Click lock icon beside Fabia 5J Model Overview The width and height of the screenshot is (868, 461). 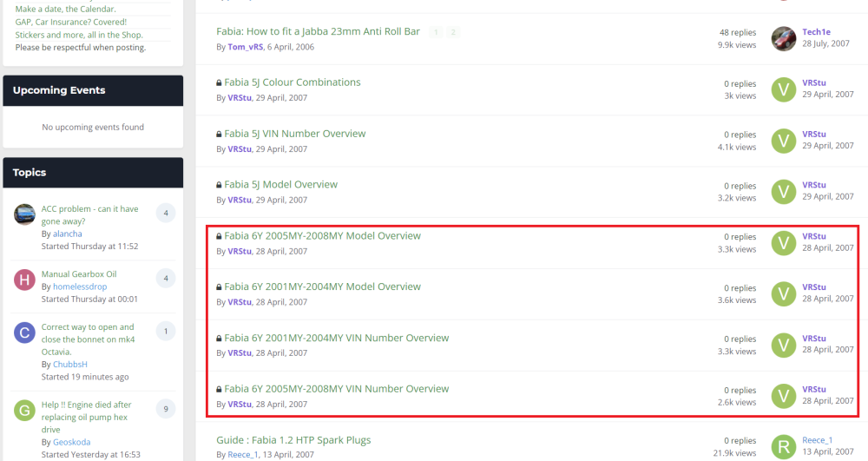click(219, 185)
